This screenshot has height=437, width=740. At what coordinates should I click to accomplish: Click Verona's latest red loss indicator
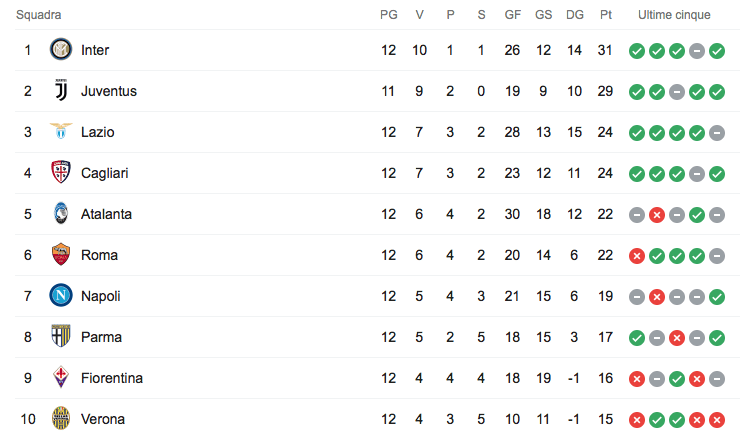[717, 419]
